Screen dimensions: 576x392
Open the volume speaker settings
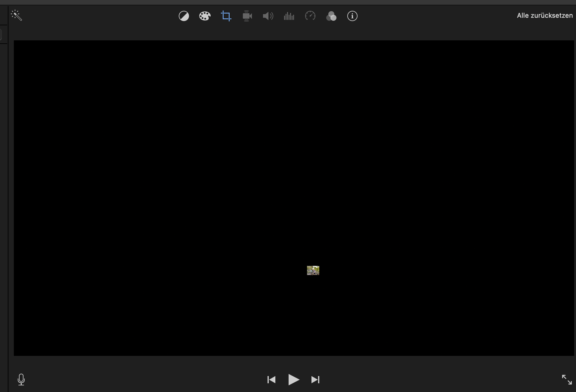(268, 16)
